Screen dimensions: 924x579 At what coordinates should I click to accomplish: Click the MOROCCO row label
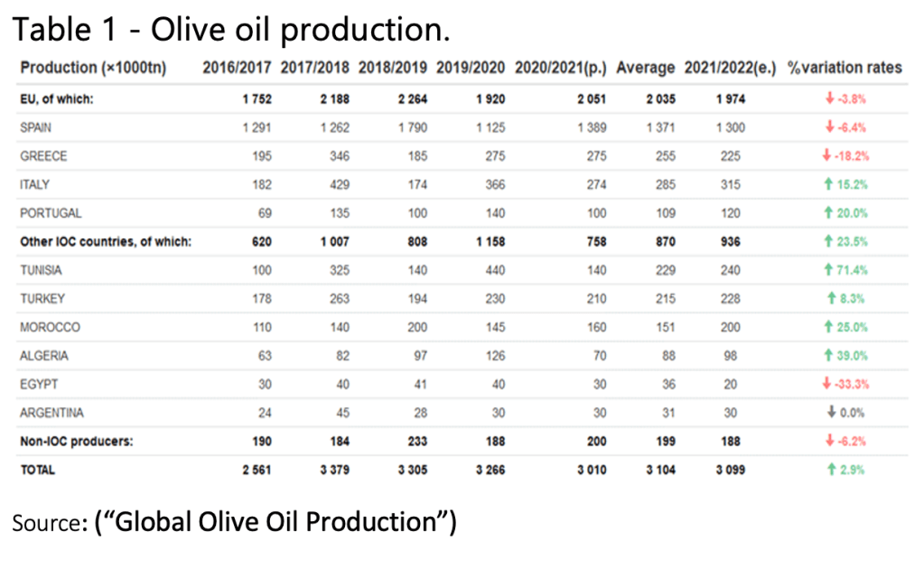(50, 327)
